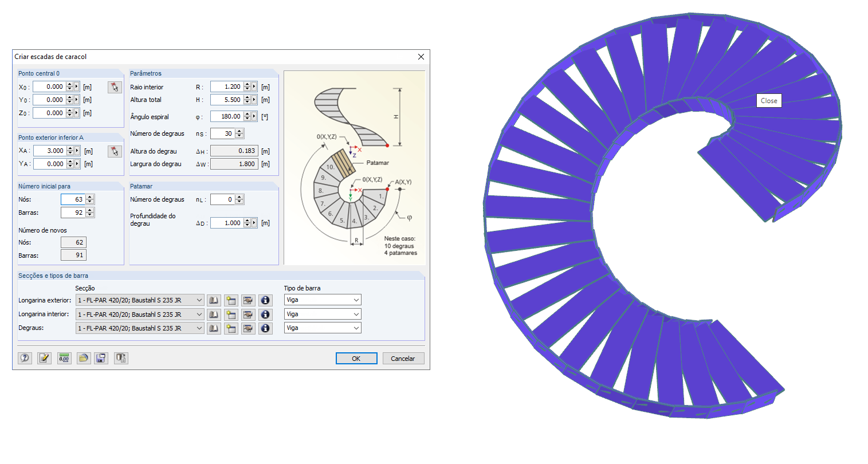Viewport: 868px width, 464px height.
Task: Open the arrow menu beside Altura total H
Action: coord(254,100)
